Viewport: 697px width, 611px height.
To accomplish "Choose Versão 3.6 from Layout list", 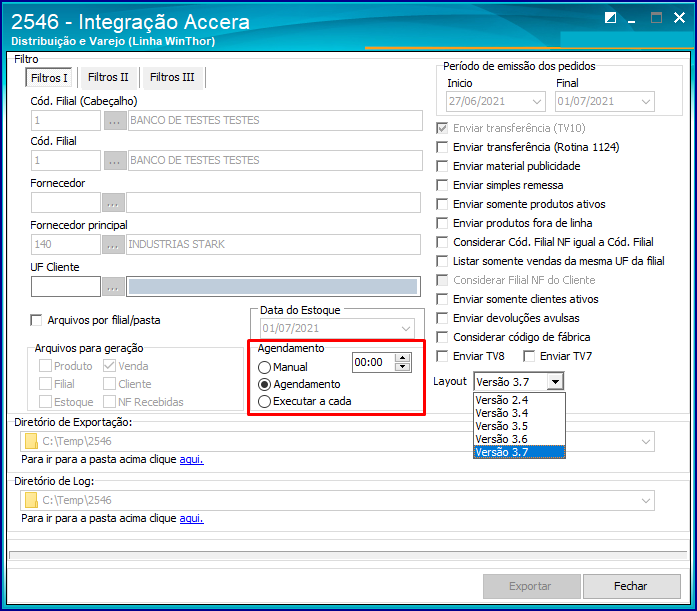I will click(x=519, y=439).
